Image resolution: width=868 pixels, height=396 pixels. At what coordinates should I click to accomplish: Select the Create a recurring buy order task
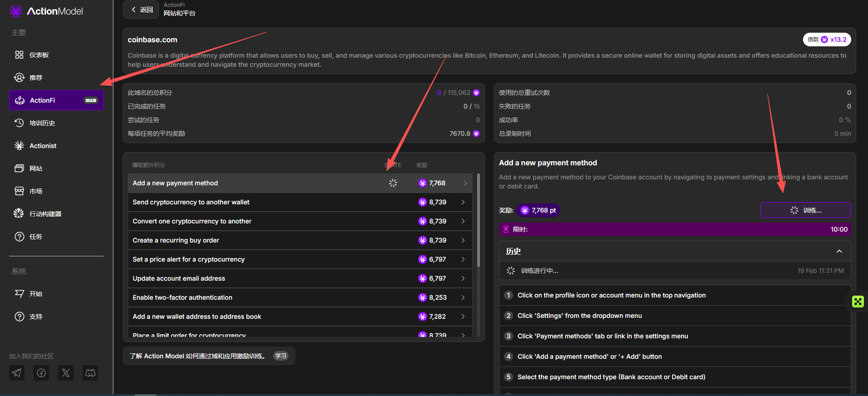[176, 240]
